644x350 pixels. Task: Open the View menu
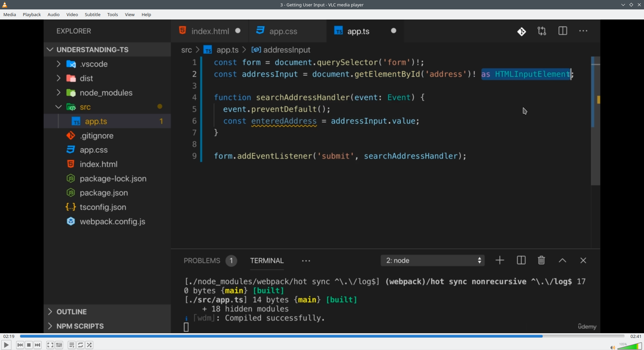click(130, 14)
